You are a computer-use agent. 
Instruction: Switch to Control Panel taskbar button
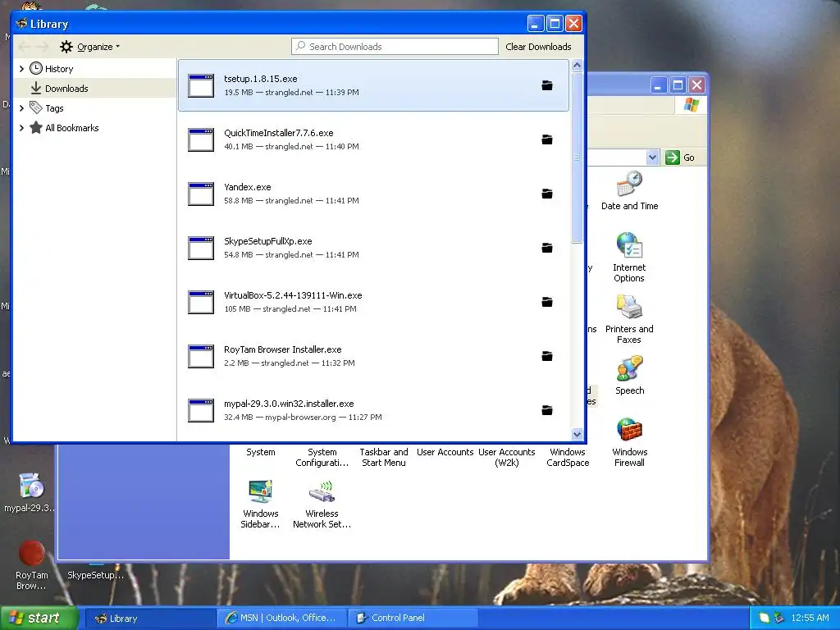(413, 619)
